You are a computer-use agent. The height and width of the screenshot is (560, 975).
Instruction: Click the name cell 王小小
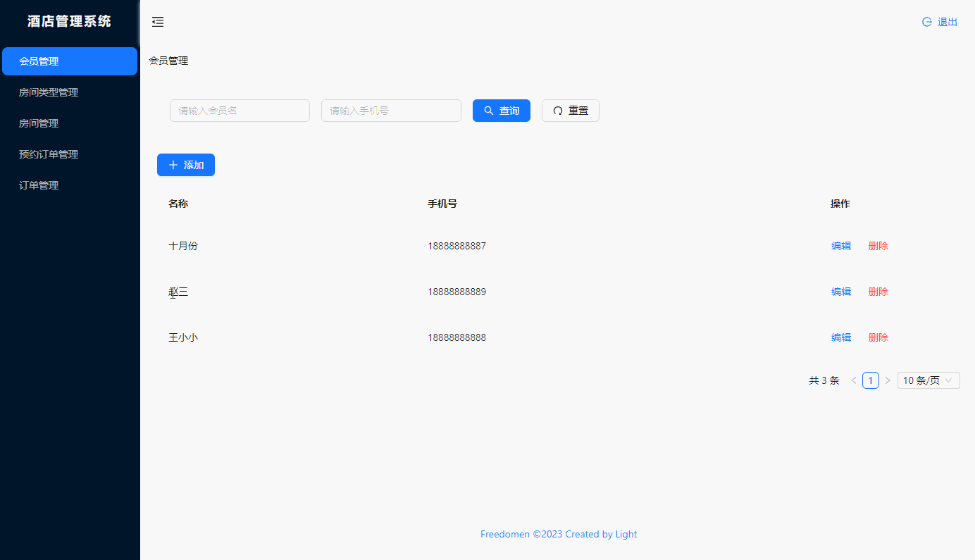183,337
